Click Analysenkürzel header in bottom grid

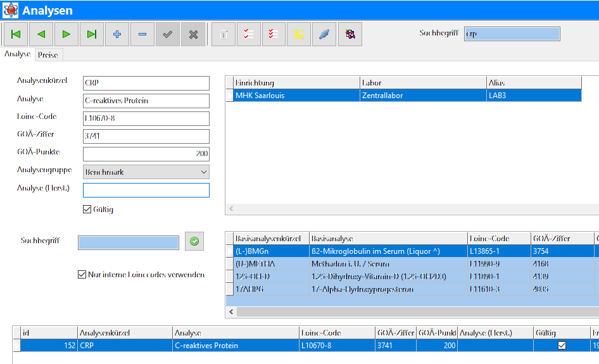125,333
